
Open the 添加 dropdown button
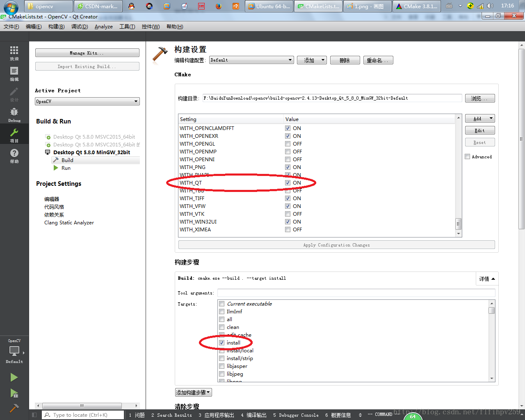point(312,60)
